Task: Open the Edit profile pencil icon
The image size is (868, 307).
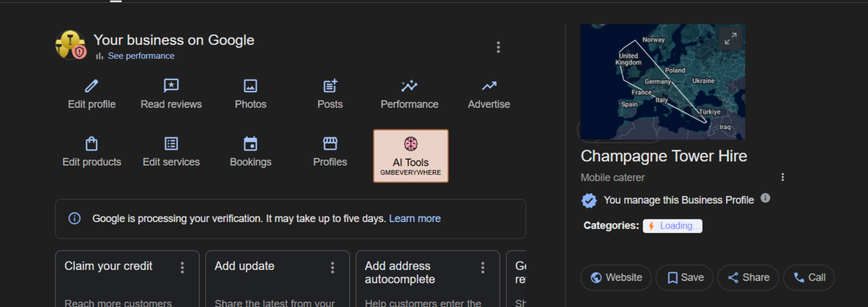Action: (x=91, y=87)
